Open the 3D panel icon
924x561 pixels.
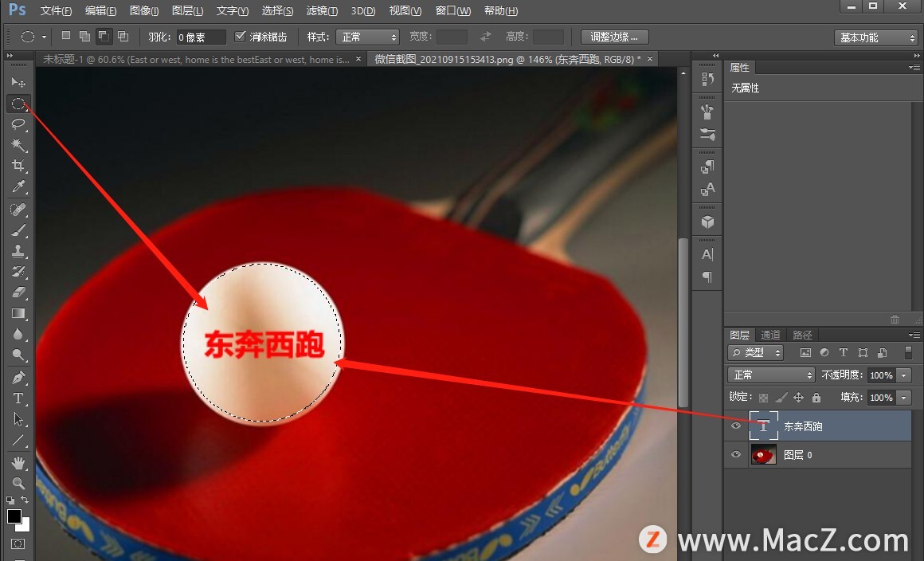[x=707, y=222]
